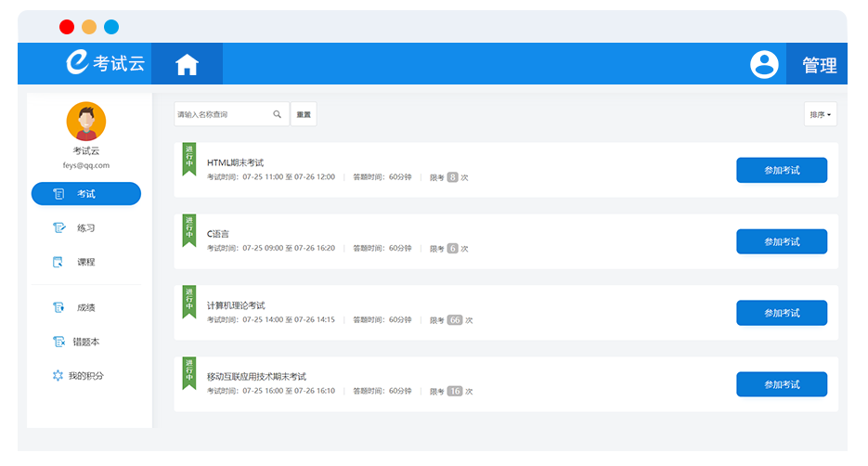Join the 移动互联应用技术期末考试 exam

click(782, 384)
